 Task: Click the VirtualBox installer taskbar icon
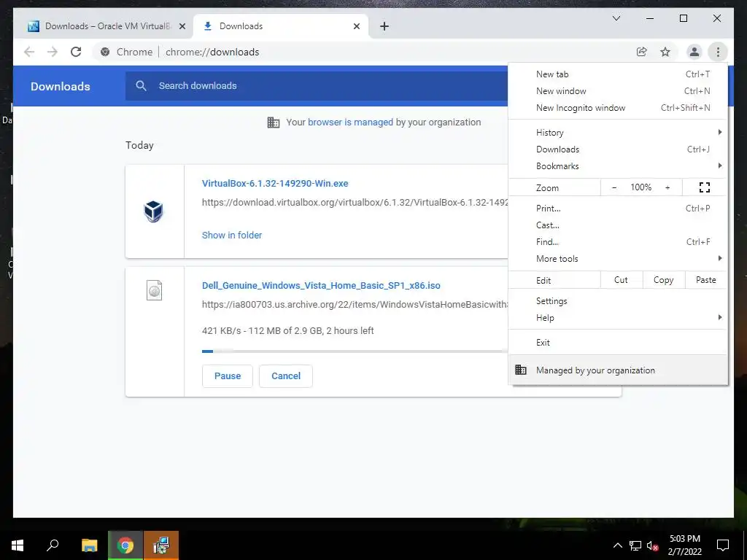(161, 545)
